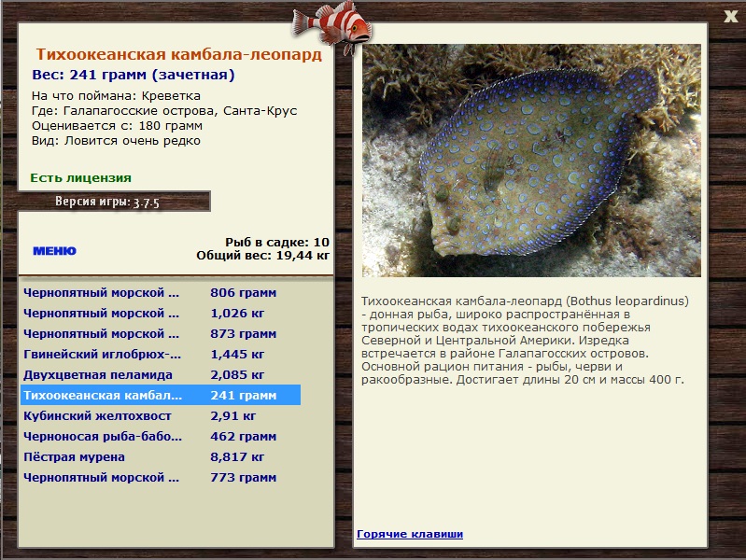Select highlighted Тихоокеанская камбала row
Image resolution: width=746 pixels, height=560 pixels.
point(161,395)
